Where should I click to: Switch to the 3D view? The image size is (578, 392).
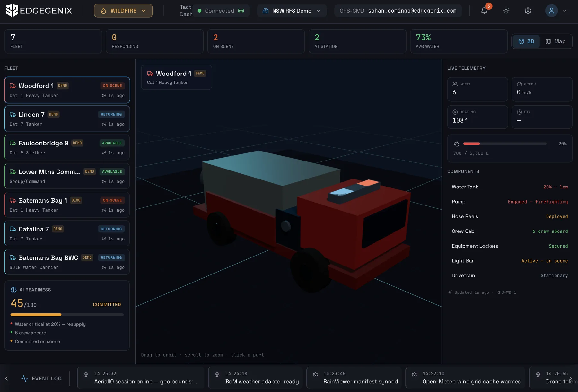click(526, 41)
